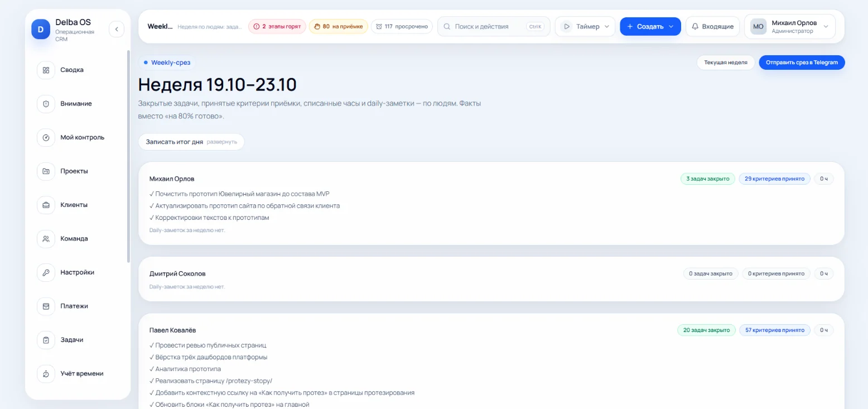Open the Настройки key icon
This screenshot has width=868, height=409.
(46, 273)
